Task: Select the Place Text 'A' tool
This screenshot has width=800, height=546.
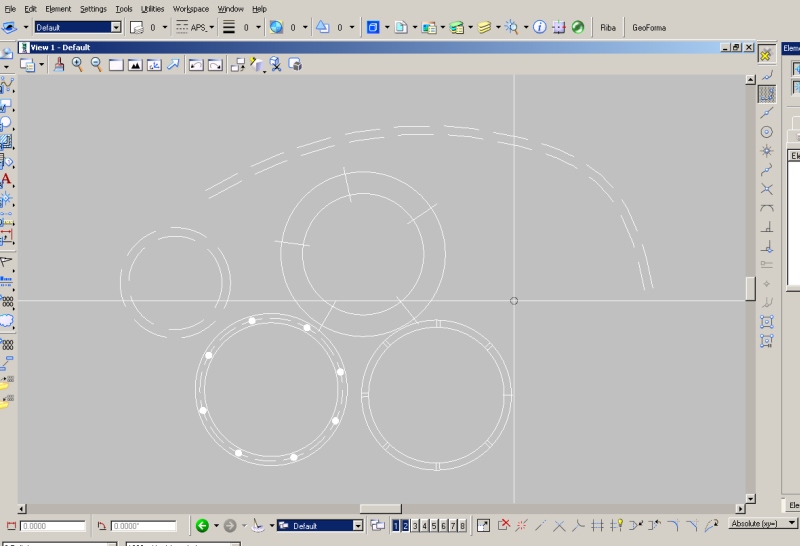Action: pyautogui.click(x=6, y=180)
